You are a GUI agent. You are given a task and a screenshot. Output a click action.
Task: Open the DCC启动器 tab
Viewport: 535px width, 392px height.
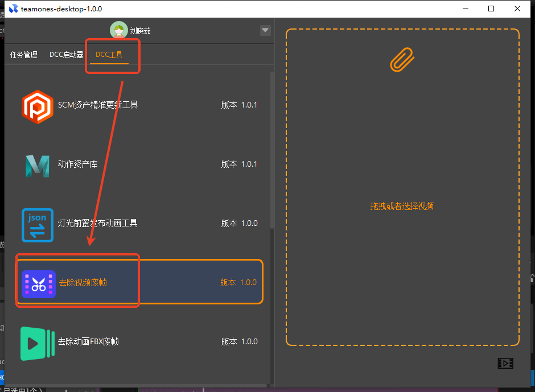[66, 55]
